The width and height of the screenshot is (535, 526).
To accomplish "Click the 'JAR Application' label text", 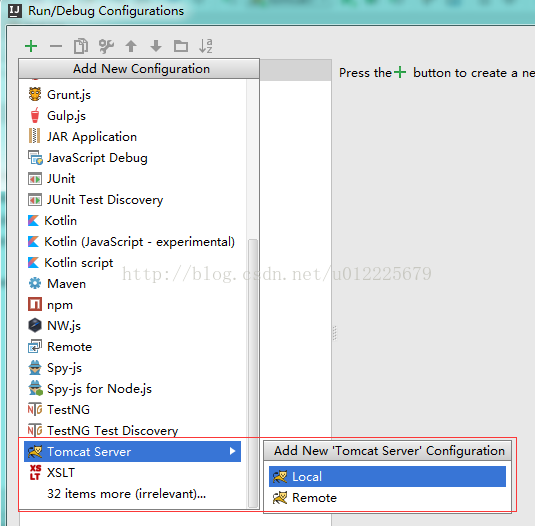I will point(92,136).
